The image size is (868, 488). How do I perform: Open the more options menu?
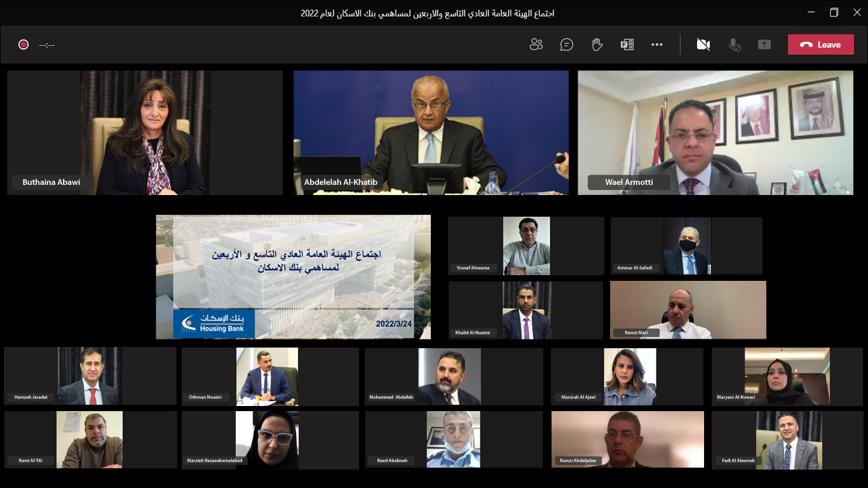(x=657, y=44)
